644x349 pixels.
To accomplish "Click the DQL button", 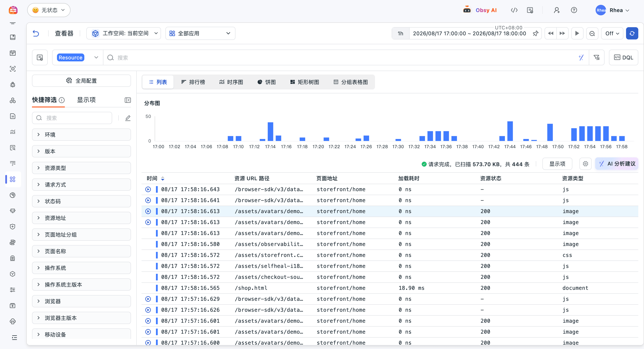I will pos(623,57).
